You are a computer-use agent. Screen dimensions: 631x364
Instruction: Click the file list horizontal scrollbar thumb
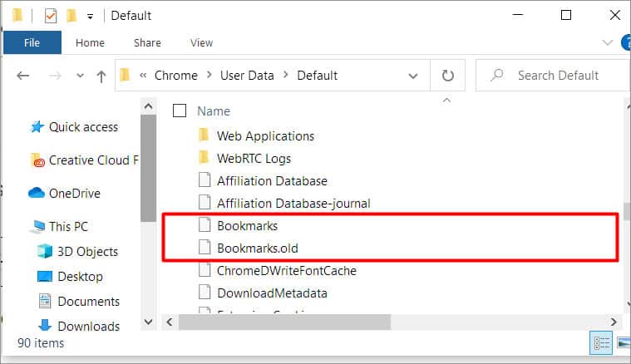tap(284, 322)
